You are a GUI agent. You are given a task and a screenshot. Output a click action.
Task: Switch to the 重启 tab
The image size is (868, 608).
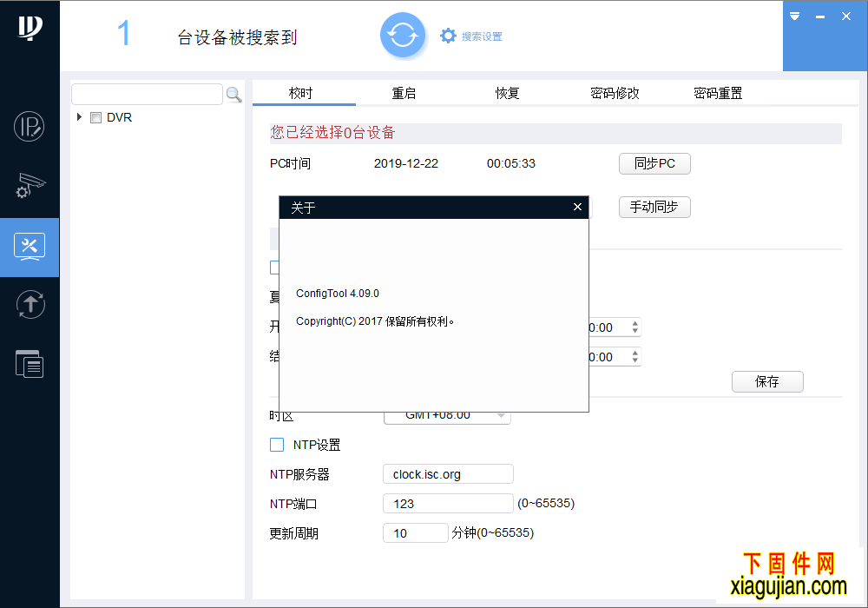point(404,93)
